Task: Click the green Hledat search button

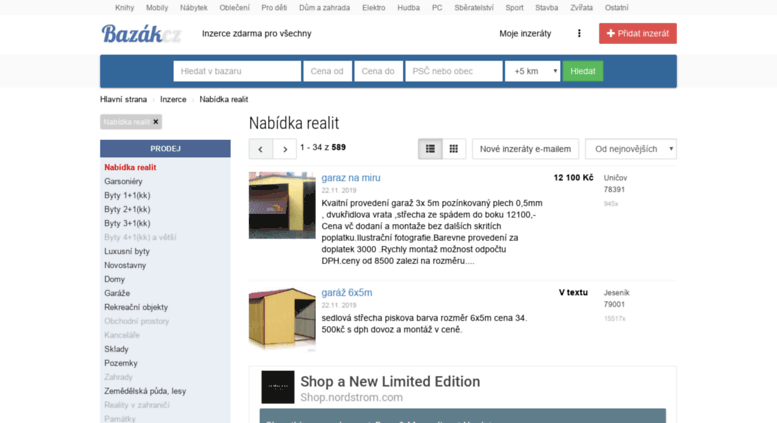Action: point(583,71)
